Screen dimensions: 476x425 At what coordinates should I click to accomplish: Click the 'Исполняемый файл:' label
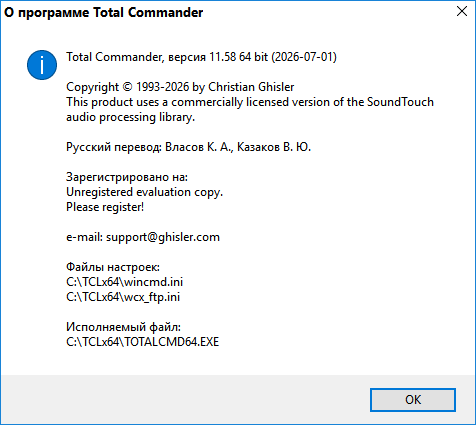123,327
